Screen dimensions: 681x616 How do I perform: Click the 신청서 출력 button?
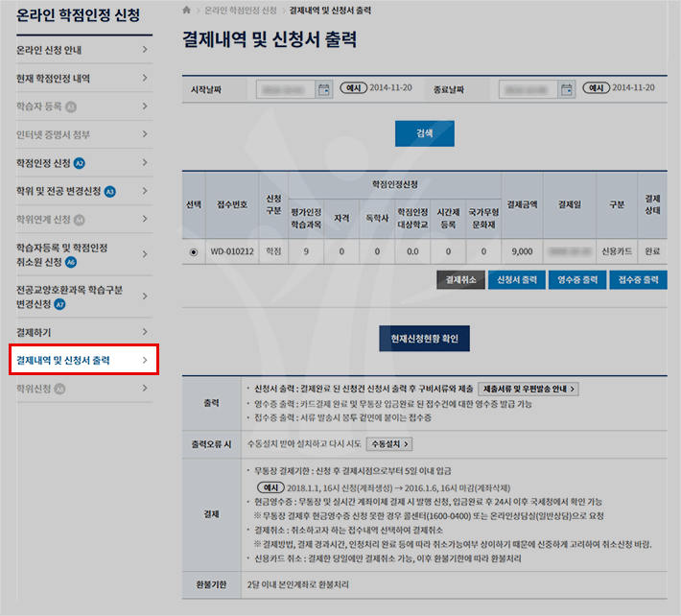[516, 280]
